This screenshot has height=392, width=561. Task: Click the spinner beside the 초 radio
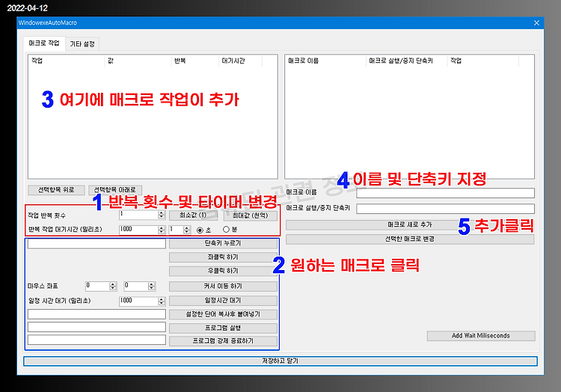click(x=187, y=230)
